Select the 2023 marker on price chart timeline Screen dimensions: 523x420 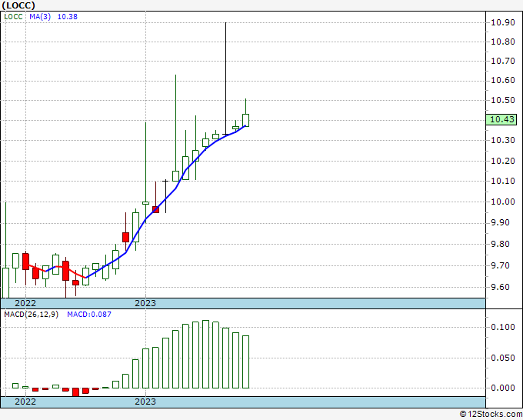click(x=145, y=303)
